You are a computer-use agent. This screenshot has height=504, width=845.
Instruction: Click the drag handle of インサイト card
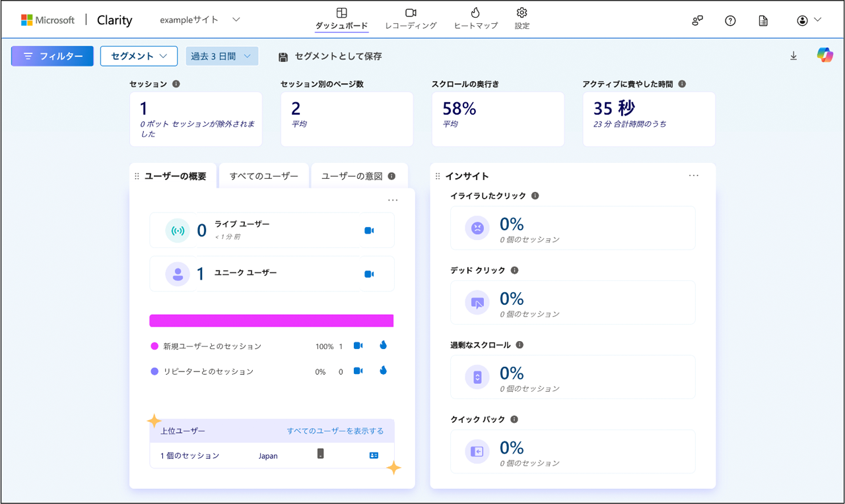pyautogui.click(x=438, y=176)
